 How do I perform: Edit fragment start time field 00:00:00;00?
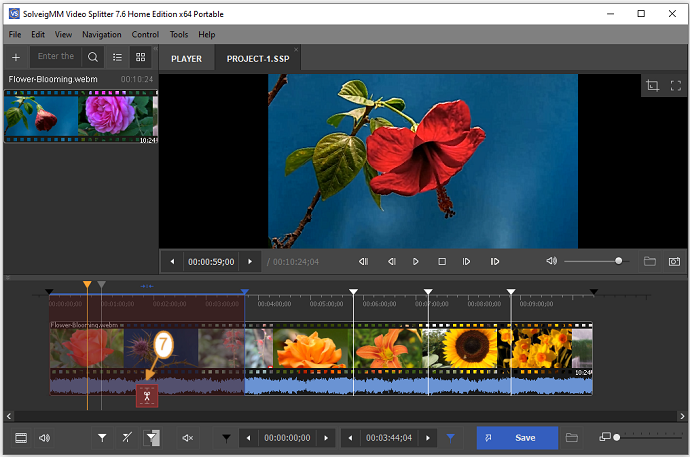tap(287, 438)
